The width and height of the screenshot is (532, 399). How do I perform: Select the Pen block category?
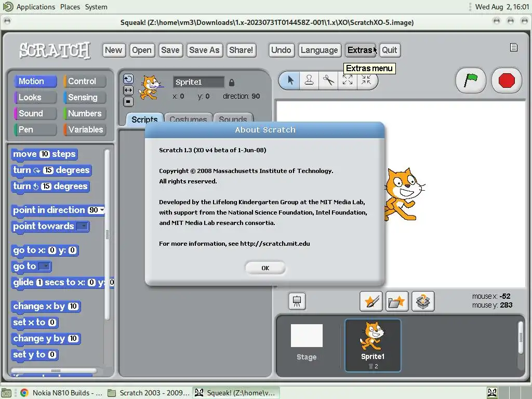pyautogui.click(x=35, y=129)
